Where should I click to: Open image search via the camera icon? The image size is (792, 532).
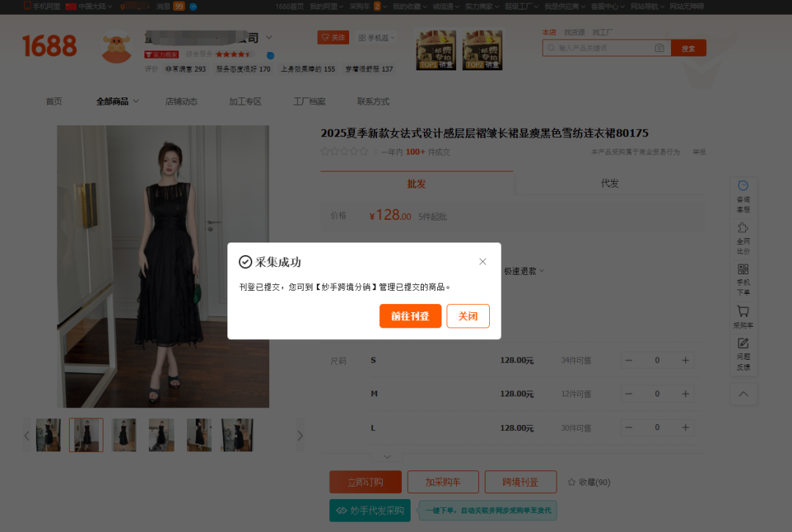[x=659, y=47]
